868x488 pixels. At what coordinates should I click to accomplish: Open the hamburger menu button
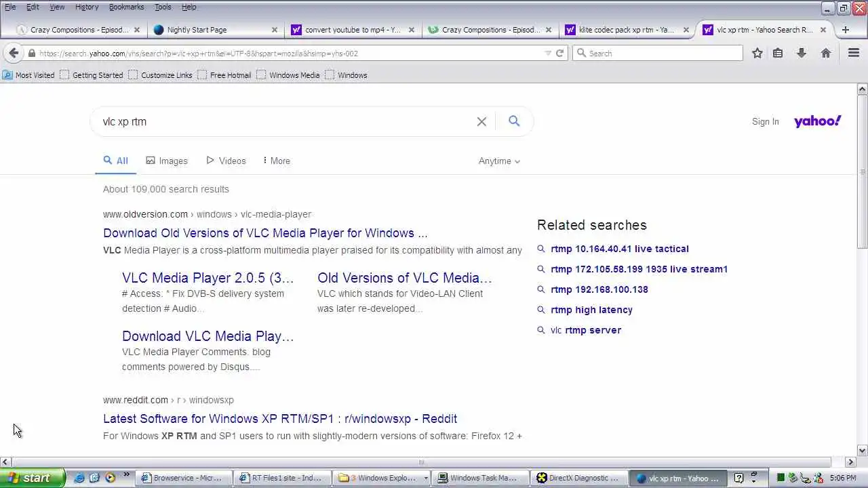(854, 53)
